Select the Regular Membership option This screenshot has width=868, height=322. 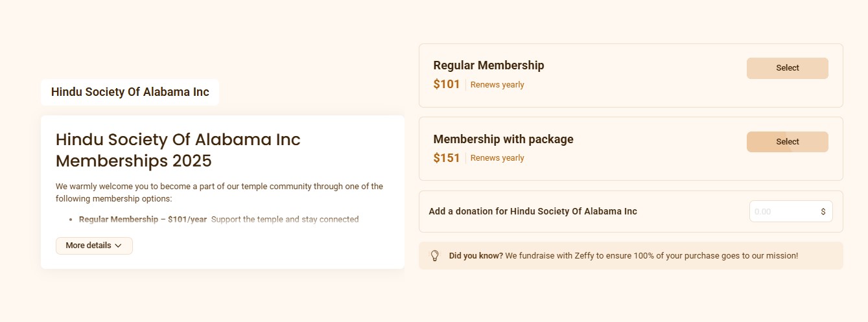(787, 68)
